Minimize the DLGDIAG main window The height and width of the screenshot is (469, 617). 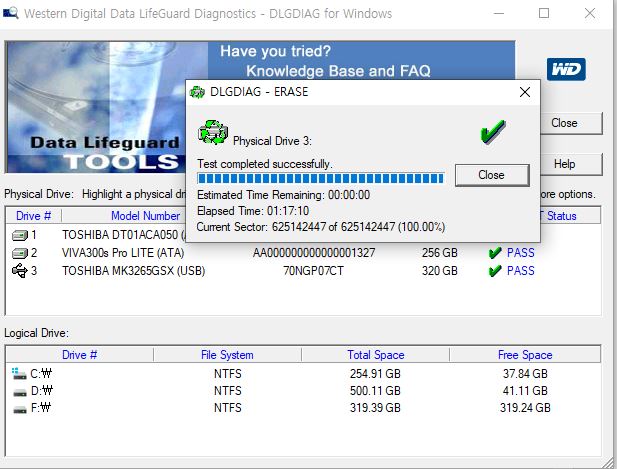(x=499, y=13)
